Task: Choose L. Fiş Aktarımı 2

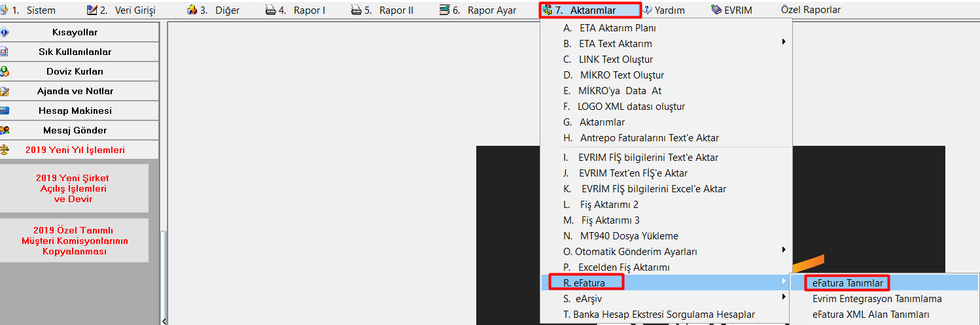Action: coord(666,205)
